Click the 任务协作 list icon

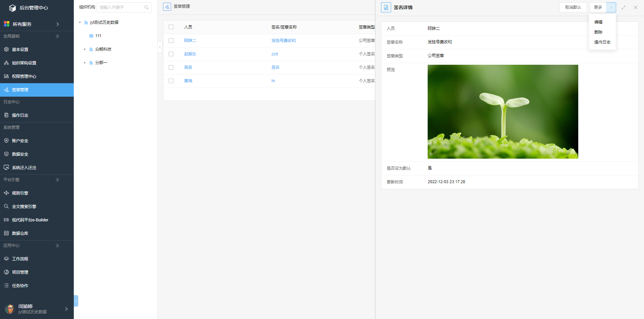(x=6, y=285)
